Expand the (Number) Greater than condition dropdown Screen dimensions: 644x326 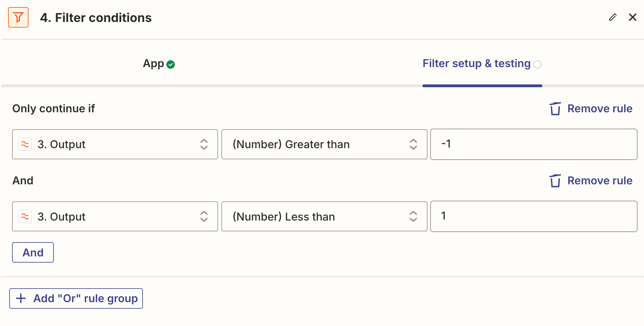tap(324, 144)
